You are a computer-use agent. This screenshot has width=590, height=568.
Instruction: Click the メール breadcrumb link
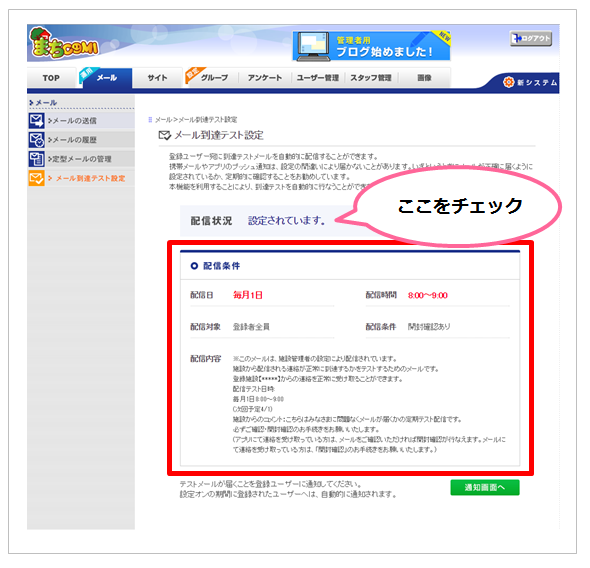pos(163,120)
